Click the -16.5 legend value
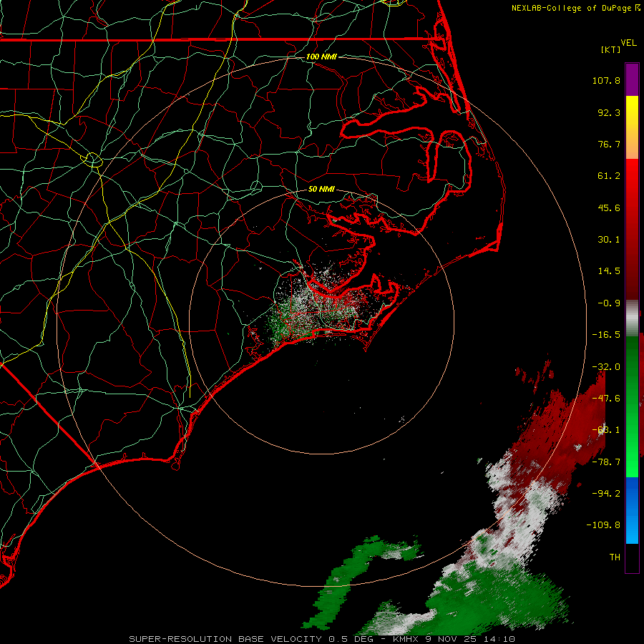 606,335
